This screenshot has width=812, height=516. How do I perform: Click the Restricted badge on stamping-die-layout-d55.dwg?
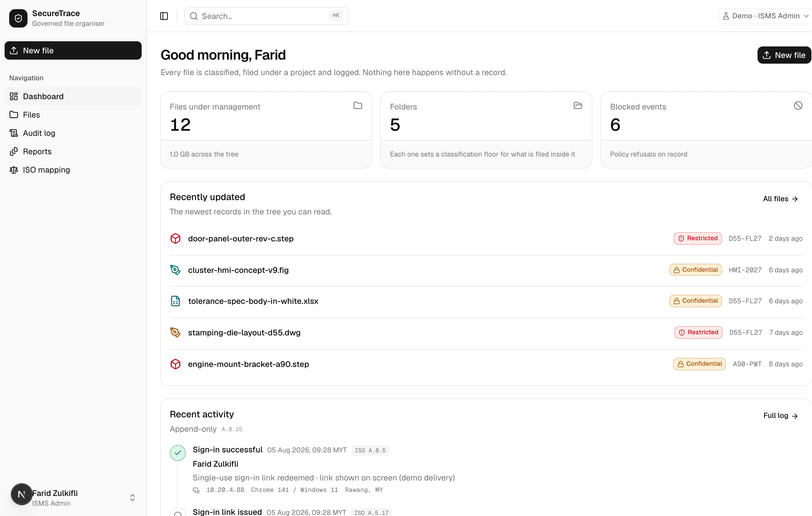tap(698, 332)
